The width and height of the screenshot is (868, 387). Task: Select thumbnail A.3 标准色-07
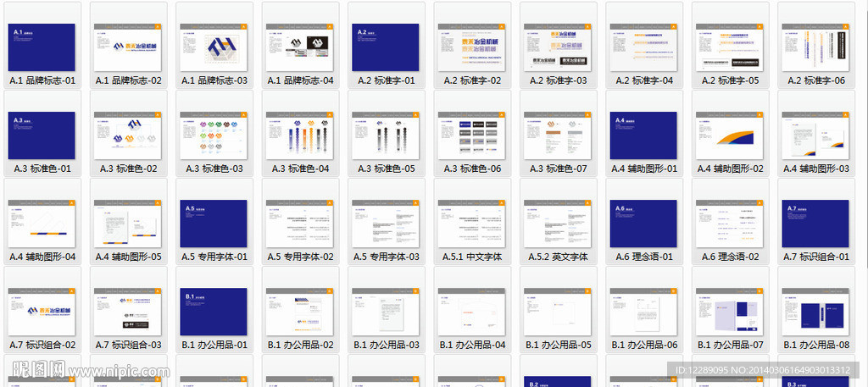(558, 135)
